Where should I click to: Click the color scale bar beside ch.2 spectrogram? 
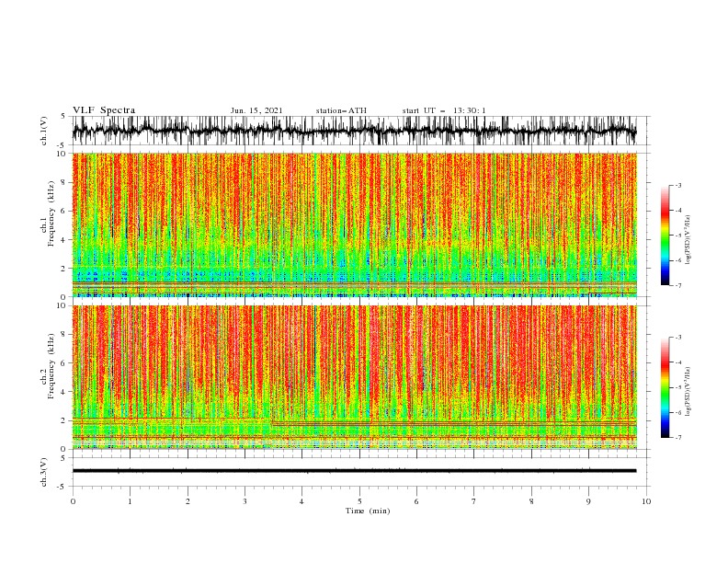(665, 387)
